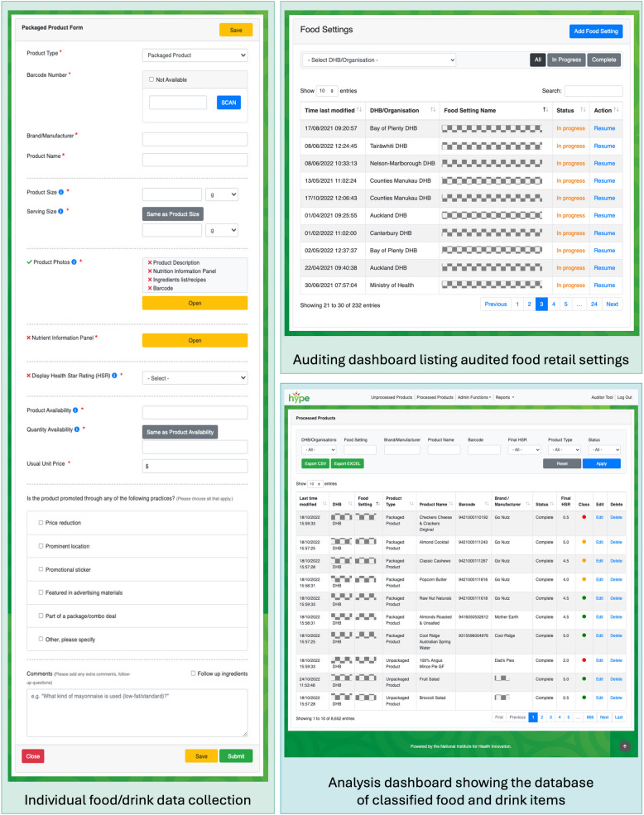Tick the Not Available barcode checkbox
Viewport: 644px width, 815px height.
point(151,79)
